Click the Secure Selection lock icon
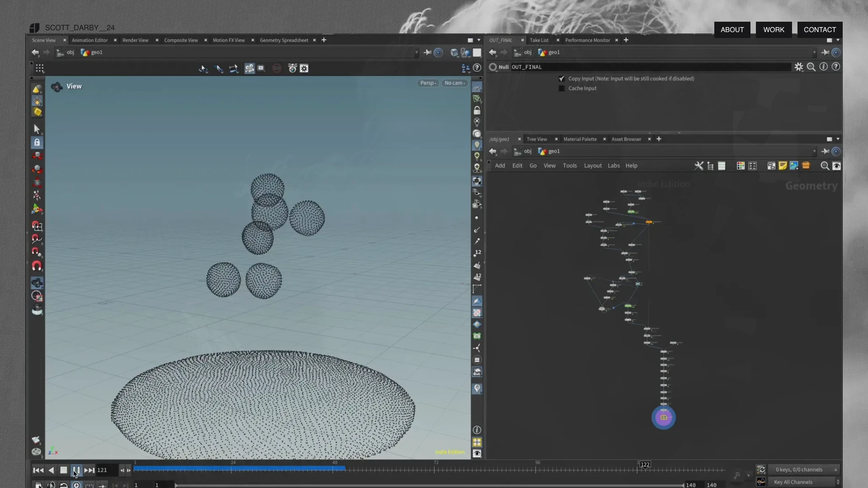Image resolution: width=868 pixels, height=488 pixels. (x=37, y=143)
